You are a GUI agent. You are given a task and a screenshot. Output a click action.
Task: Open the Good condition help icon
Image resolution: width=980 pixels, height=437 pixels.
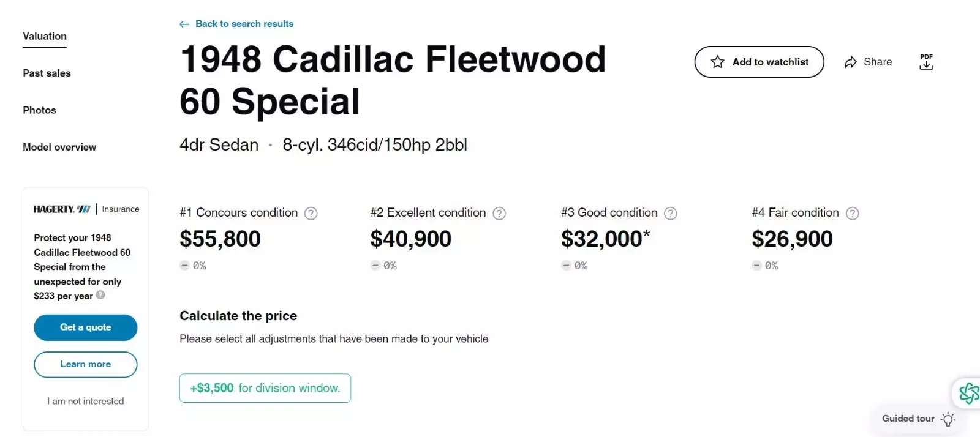coord(671,213)
